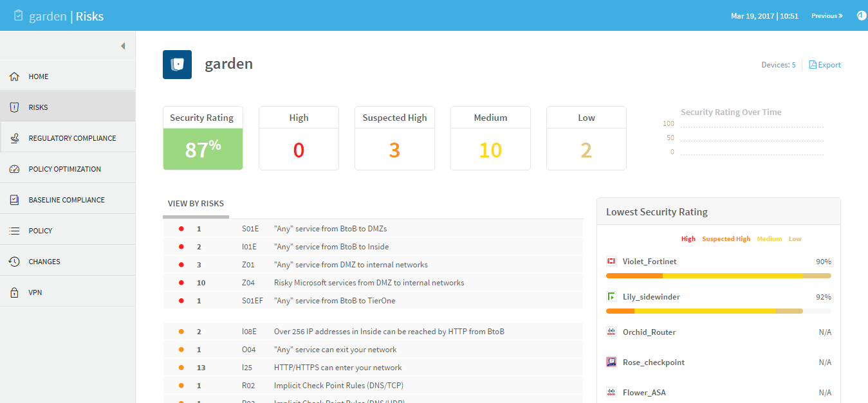Open the Policy menu item
This screenshot has height=403, width=868.
41,231
